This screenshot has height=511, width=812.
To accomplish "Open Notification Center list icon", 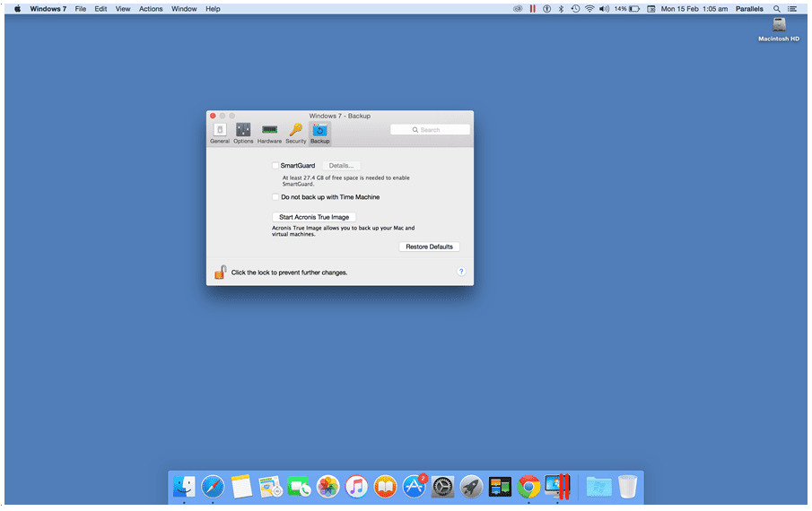I will (x=791, y=9).
